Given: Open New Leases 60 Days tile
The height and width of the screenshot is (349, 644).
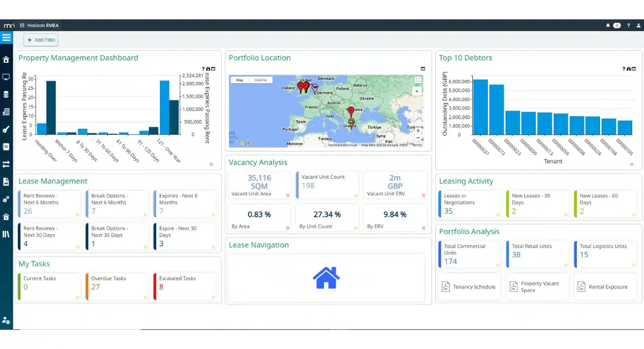Looking at the screenshot, I should (x=605, y=203).
